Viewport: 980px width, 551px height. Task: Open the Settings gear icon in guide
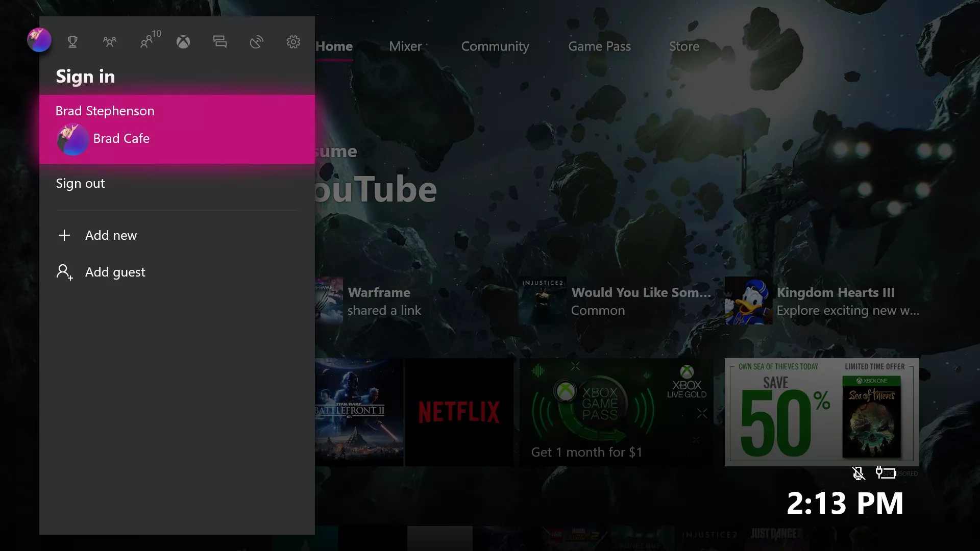pyautogui.click(x=293, y=42)
